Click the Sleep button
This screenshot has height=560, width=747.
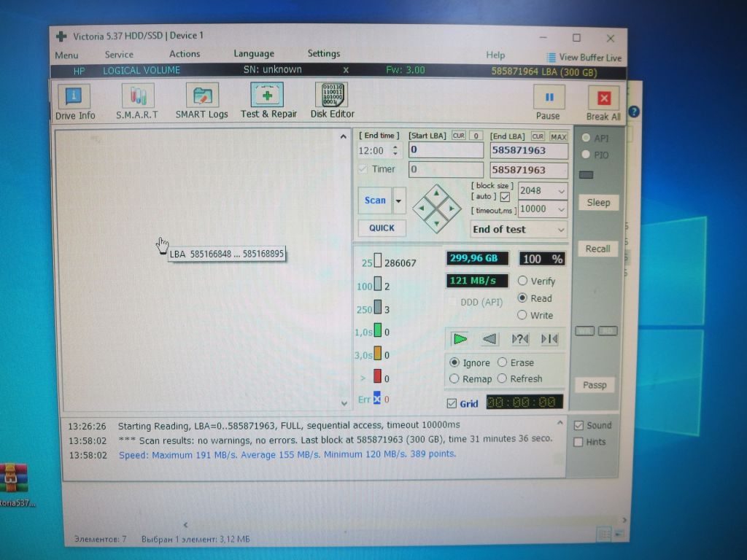[598, 203]
